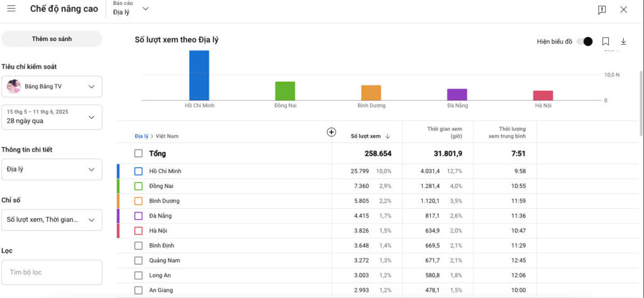The image size is (644, 298).
Task: Sort by the Số lượt xem arrow
Action: click(388, 136)
